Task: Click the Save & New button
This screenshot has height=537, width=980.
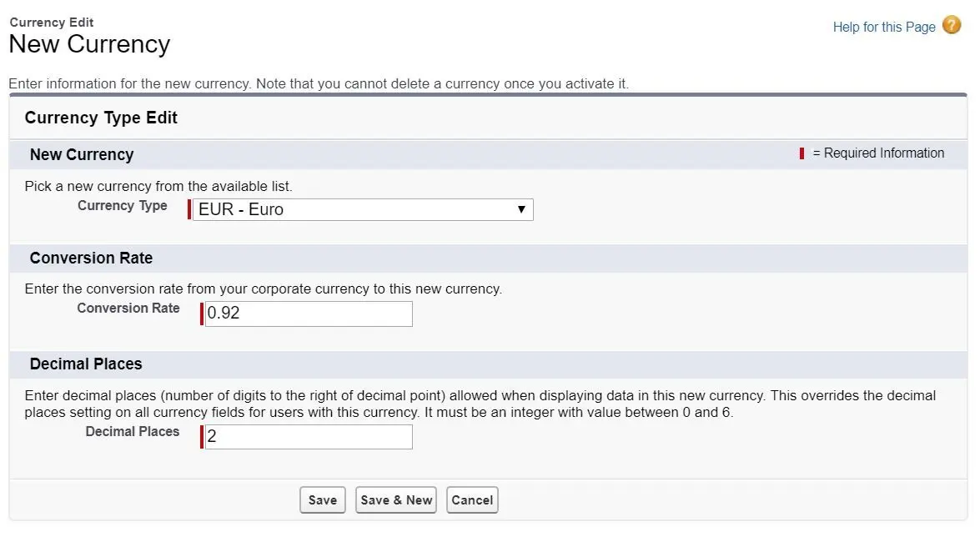Action: [396, 500]
